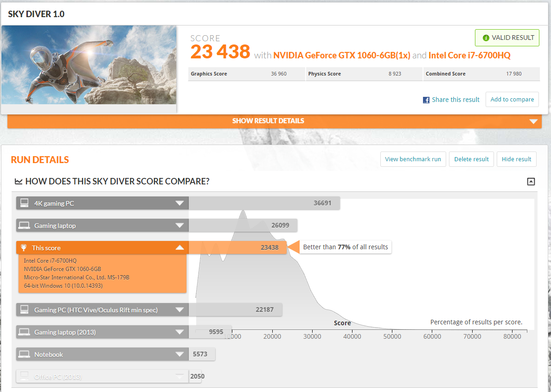
Task: Click the SKY DIVER 1.0 title
Action: point(36,14)
